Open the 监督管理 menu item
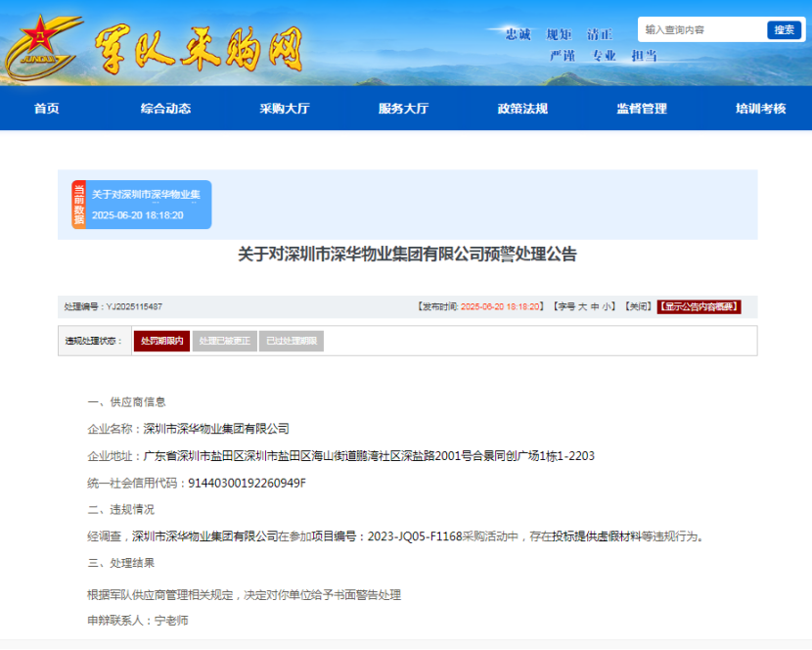The image size is (812, 650). [x=642, y=109]
